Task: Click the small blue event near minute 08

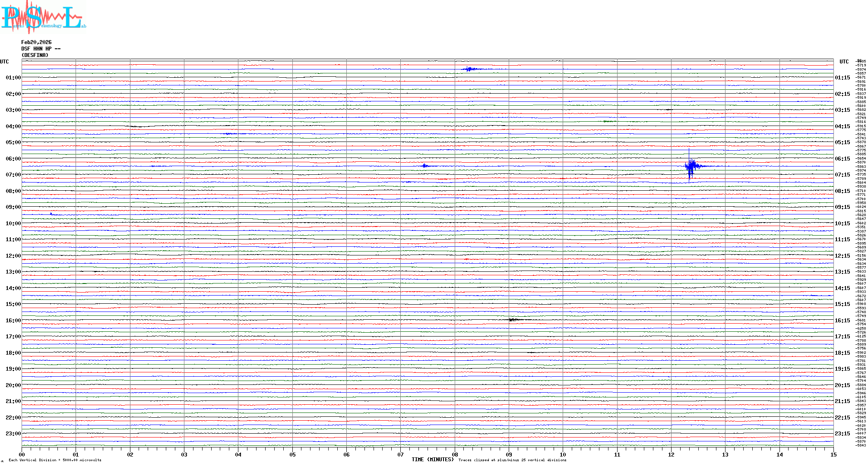Action: pos(470,69)
